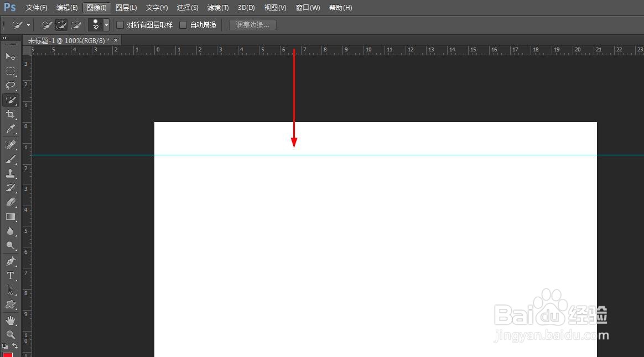Swap foreground and background colors
644x357 pixels.
coord(15,346)
